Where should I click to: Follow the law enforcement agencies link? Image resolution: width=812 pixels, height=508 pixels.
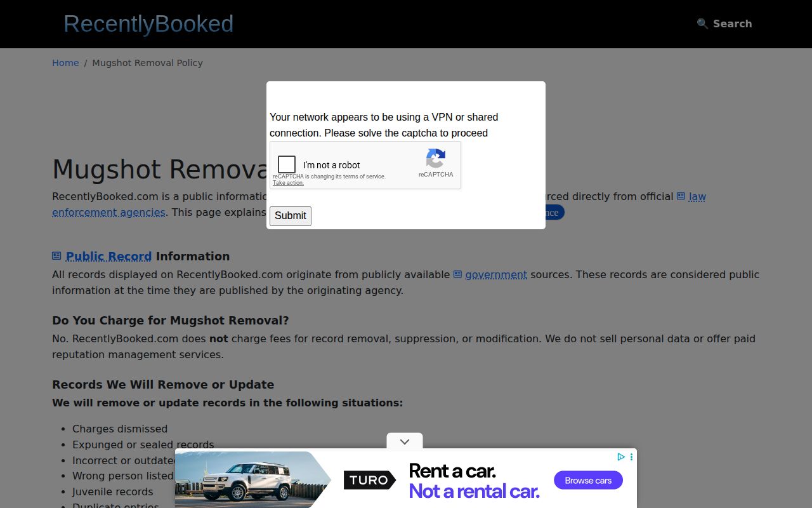(x=108, y=212)
